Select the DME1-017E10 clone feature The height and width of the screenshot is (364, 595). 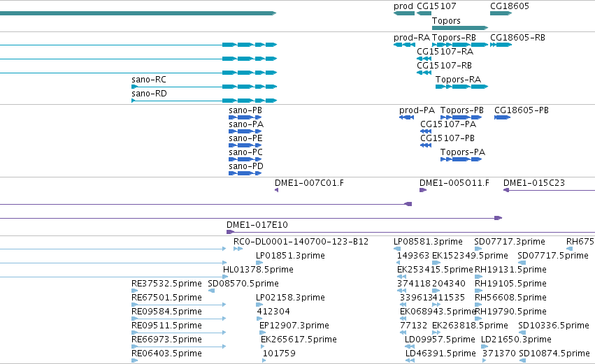(x=410, y=232)
